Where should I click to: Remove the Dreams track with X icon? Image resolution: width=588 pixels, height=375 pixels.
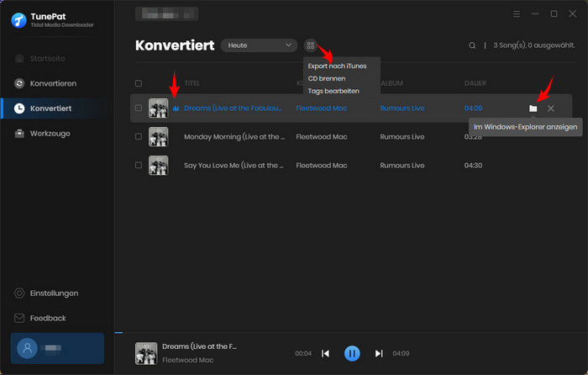pyautogui.click(x=550, y=108)
